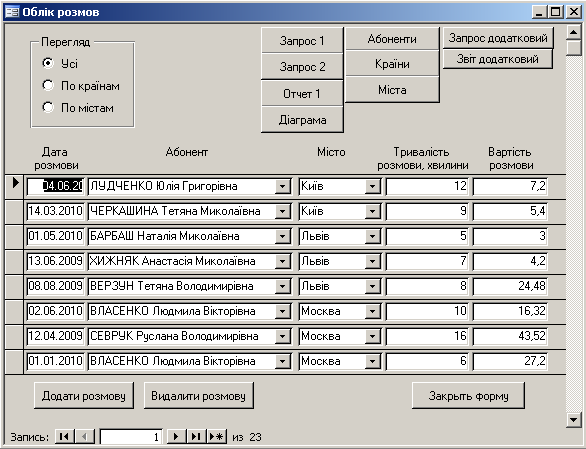
Task: Click date field 01.01.2010
Action: coord(55,361)
